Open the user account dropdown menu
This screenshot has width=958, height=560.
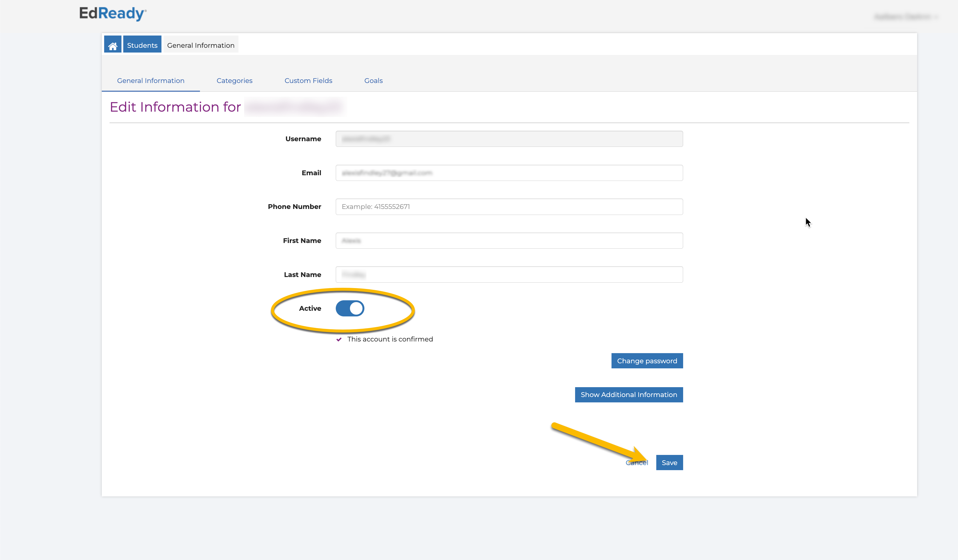pos(905,17)
